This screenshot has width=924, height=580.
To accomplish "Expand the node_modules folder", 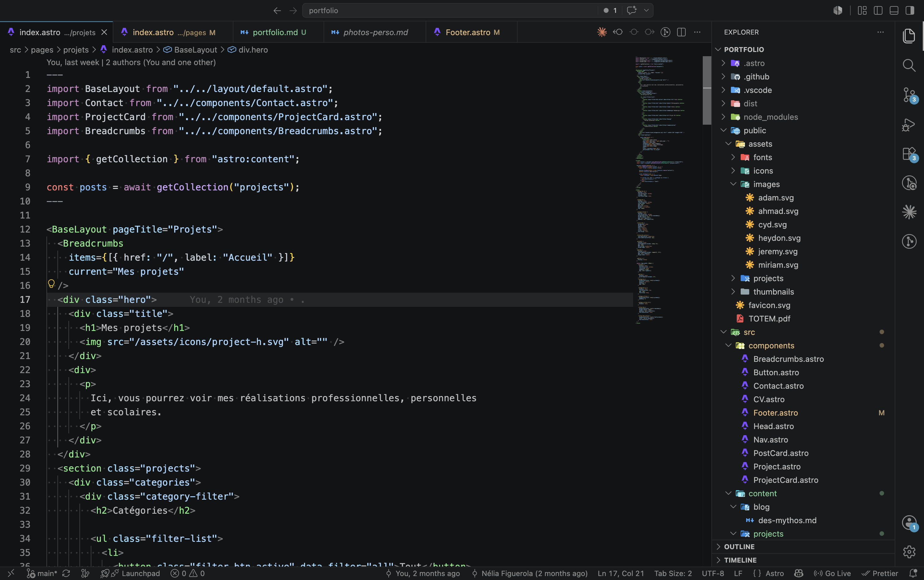I will (x=723, y=117).
